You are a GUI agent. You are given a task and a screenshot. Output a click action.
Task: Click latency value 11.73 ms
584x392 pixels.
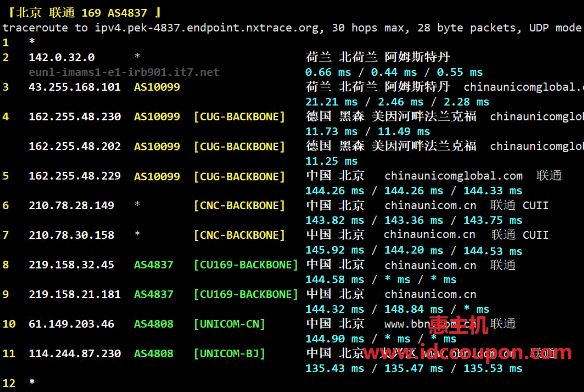click(x=331, y=131)
